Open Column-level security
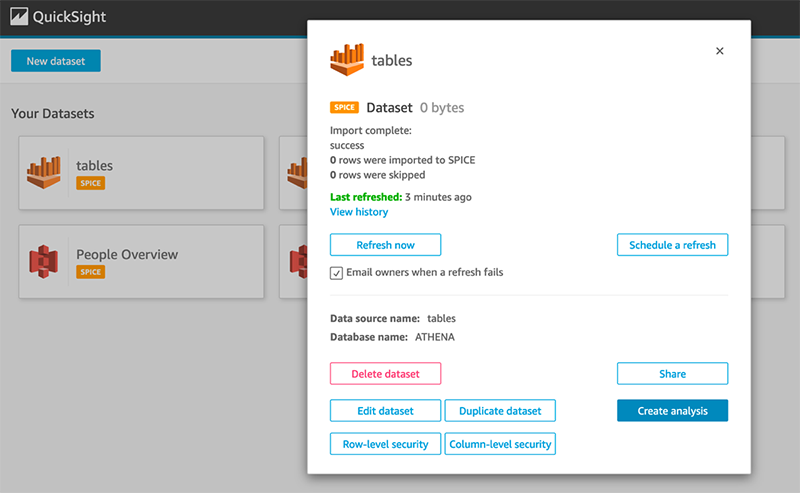Screen dimensions: 800x493 [x=500, y=444]
